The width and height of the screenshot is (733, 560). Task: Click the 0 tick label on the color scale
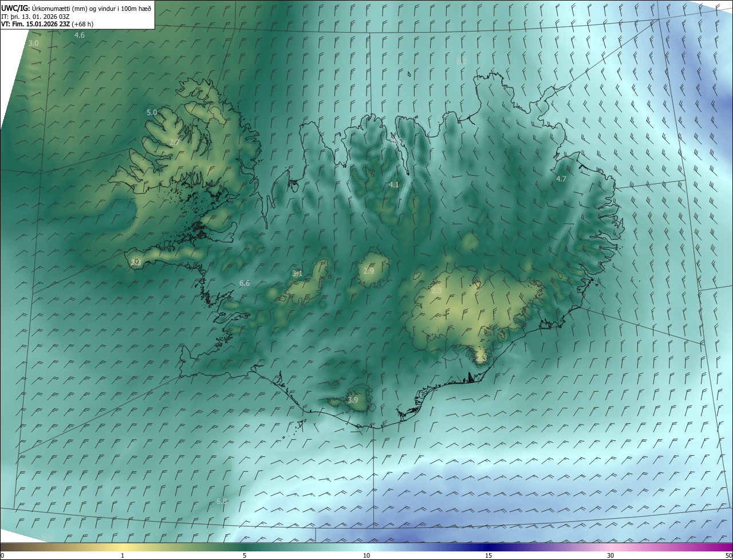pos(2,556)
